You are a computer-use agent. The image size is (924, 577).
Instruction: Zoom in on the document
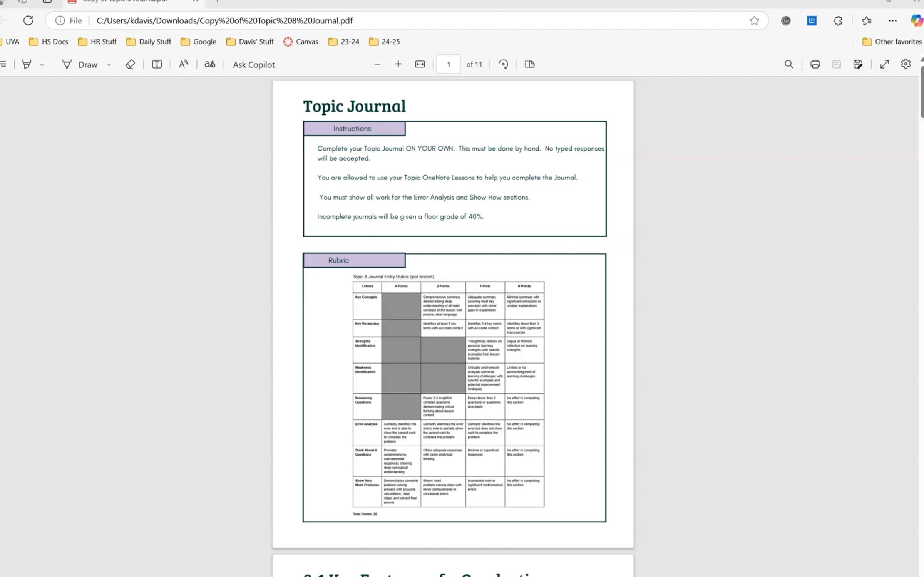click(398, 64)
